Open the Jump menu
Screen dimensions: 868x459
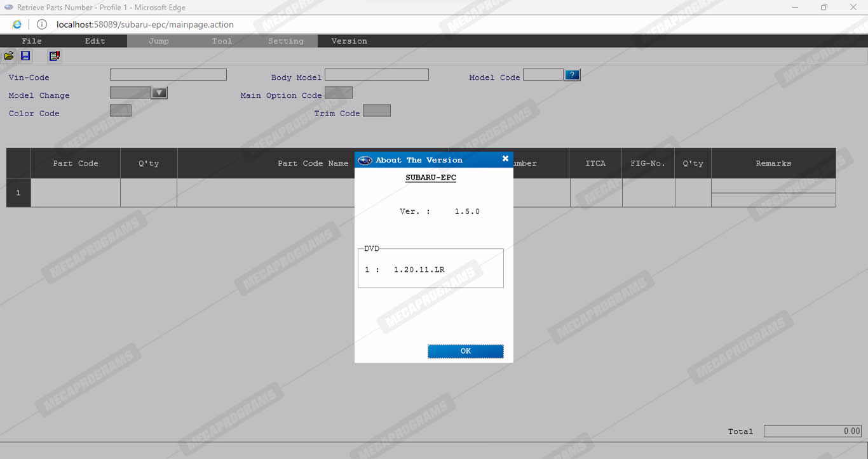tap(159, 41)
